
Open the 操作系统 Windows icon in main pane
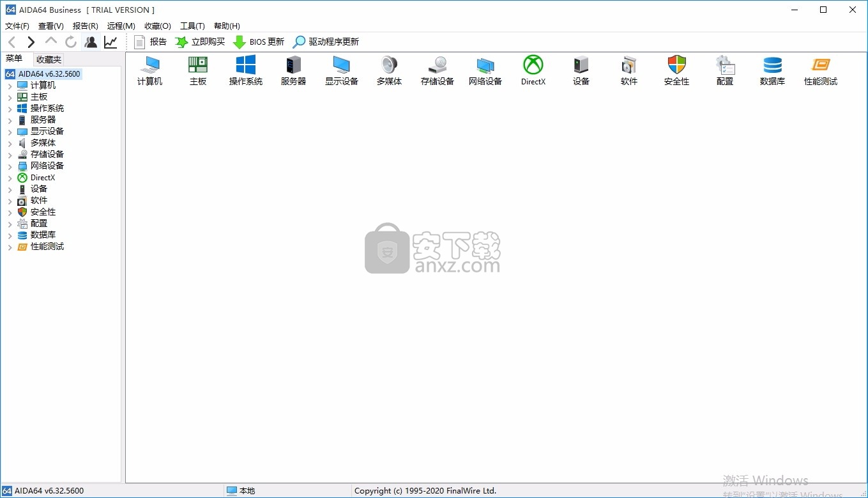[246, 70]
